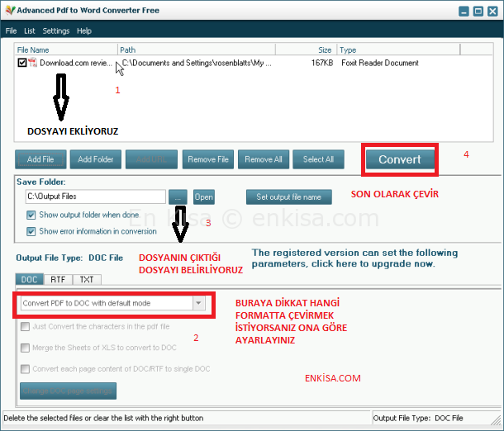Tick Merge the Sheets of XLS to convert to DOC
504x431 pixels.
[25, 348]
